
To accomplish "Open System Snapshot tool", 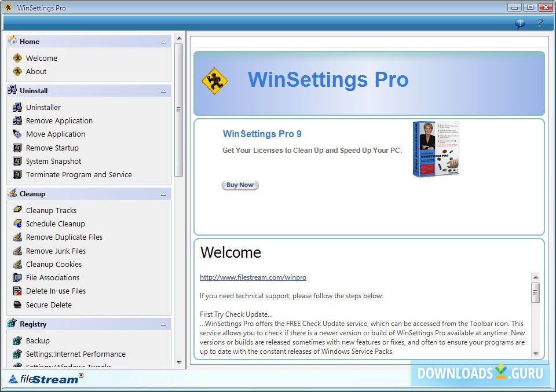I will pos(53,162).
